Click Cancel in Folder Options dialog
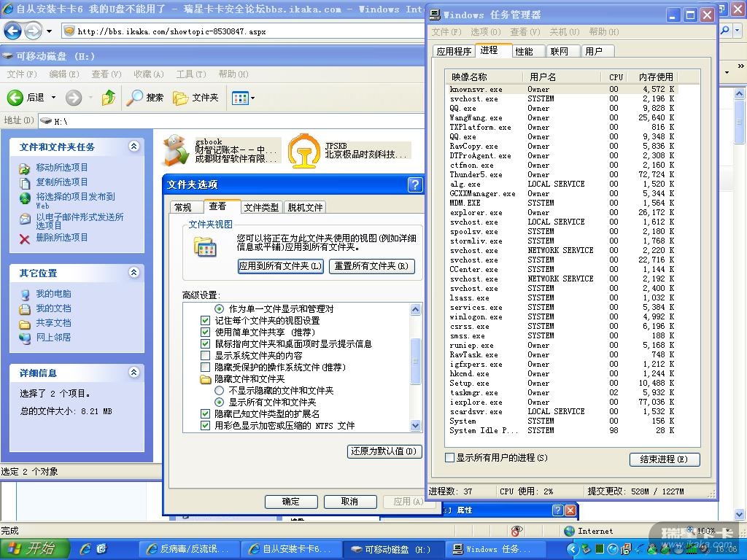 (349, 502)
